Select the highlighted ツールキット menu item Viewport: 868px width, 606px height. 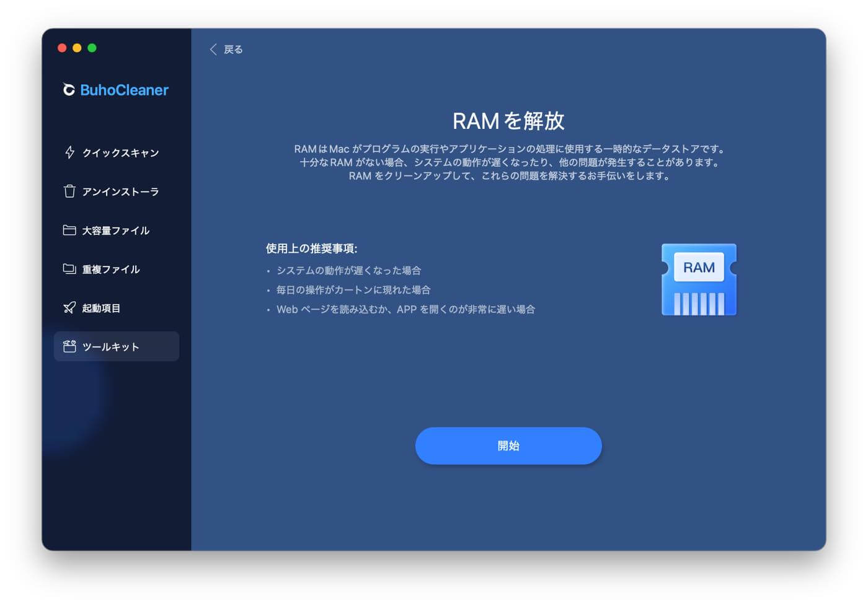point(112,346)
